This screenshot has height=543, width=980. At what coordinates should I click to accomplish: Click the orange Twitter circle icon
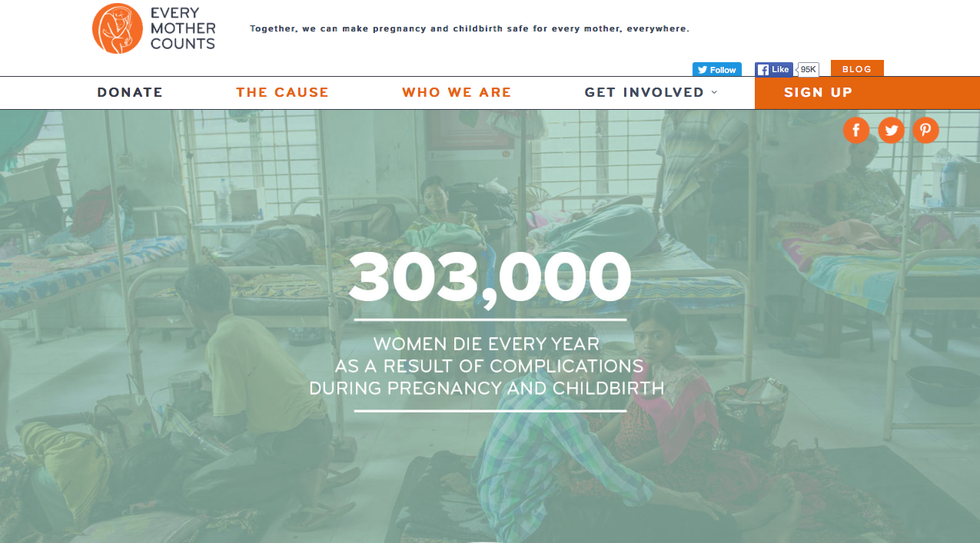tap(891, 130)
